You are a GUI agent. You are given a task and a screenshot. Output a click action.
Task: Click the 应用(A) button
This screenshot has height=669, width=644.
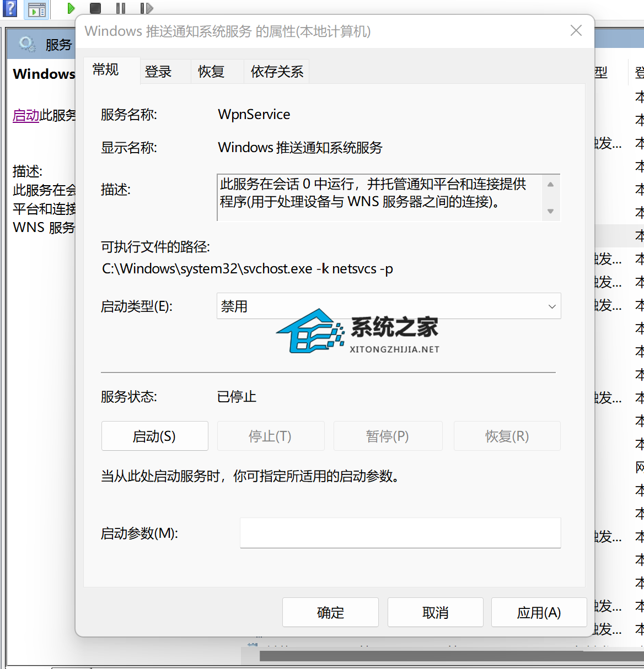(x=539, y=612)
